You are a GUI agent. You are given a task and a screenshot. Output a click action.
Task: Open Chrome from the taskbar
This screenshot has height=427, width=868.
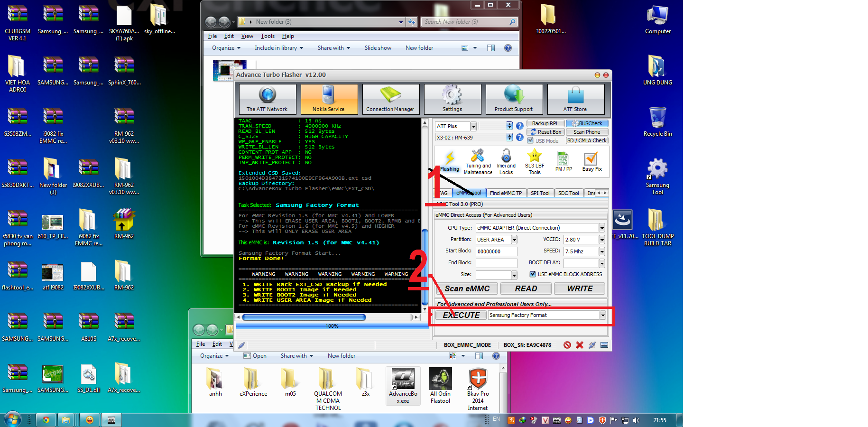coord(46,420)
